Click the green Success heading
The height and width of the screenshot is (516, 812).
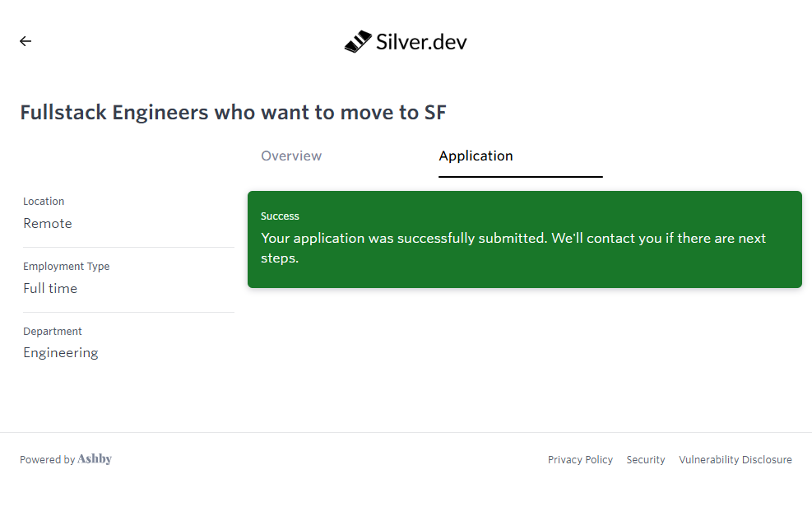pyautogui.click(x=280, y=216)
